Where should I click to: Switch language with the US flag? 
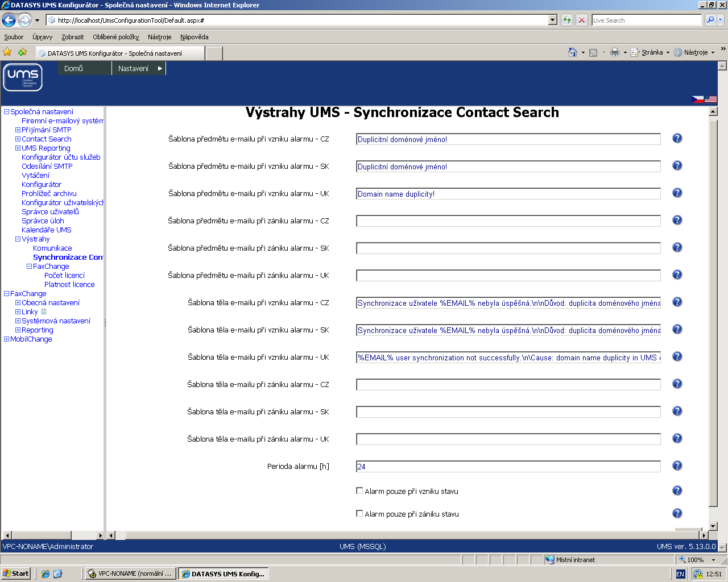point(710,99)
